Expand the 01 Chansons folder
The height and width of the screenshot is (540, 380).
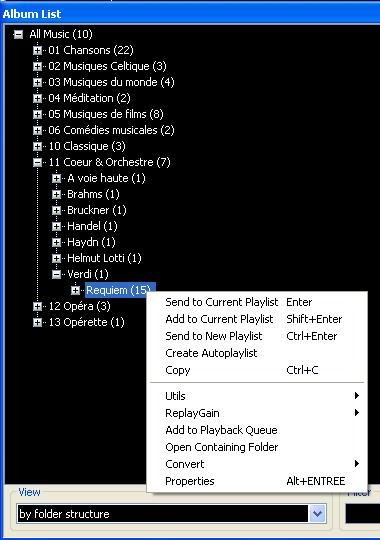pyautogui.click(x=38, y=51)
